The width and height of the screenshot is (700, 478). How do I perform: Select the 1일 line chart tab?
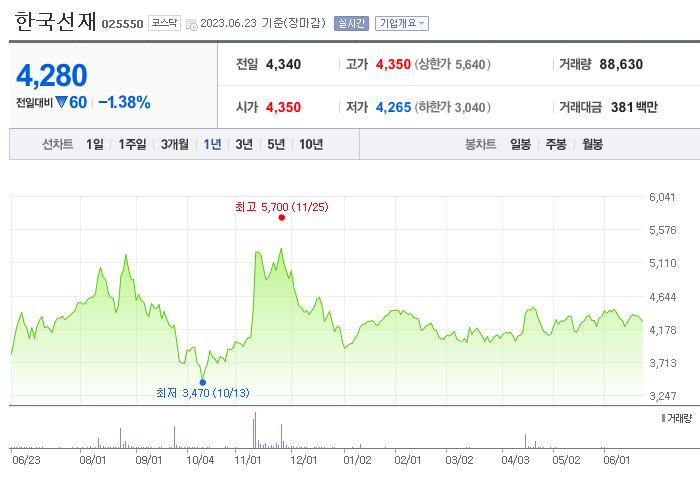pyautogui.click(x=95, y=144)
